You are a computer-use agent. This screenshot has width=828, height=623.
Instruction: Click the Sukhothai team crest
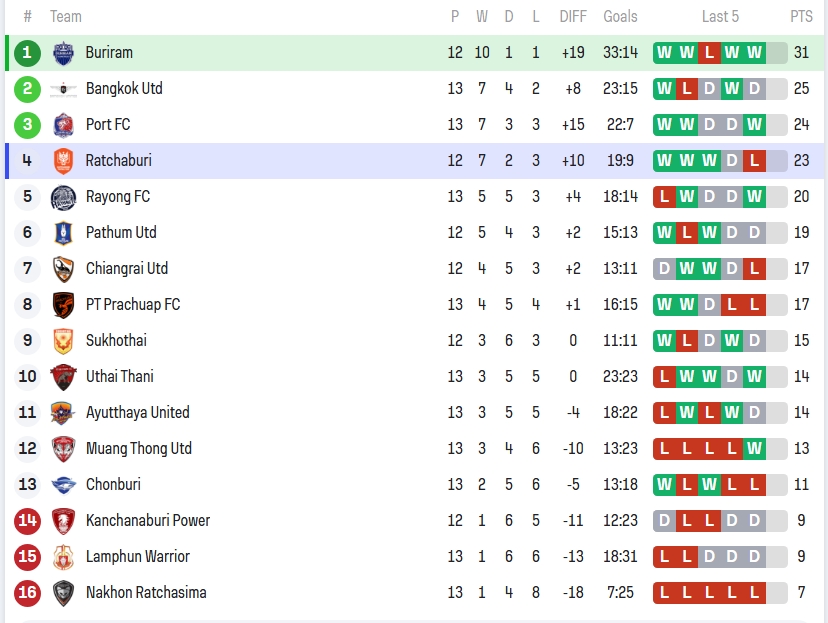pyautogui.click(x=63, y=341)
